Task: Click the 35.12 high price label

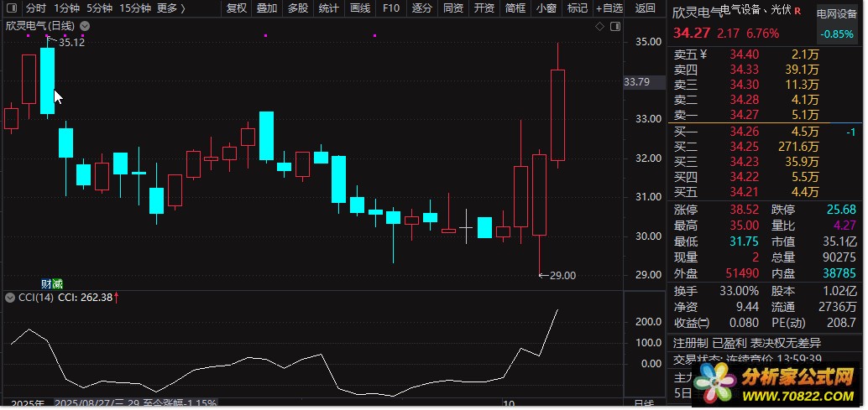Action: tap(71, 42)
